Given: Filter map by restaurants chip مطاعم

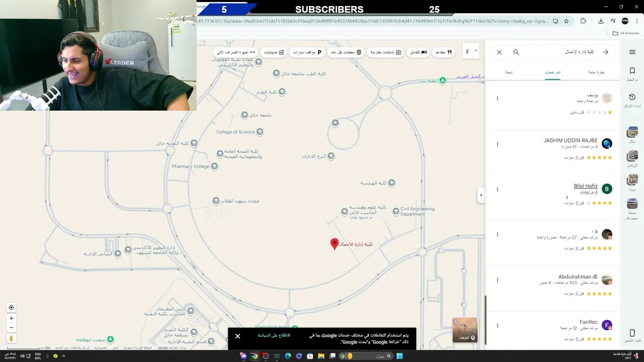Looking at the screenshot, I should tap(443, 52).
